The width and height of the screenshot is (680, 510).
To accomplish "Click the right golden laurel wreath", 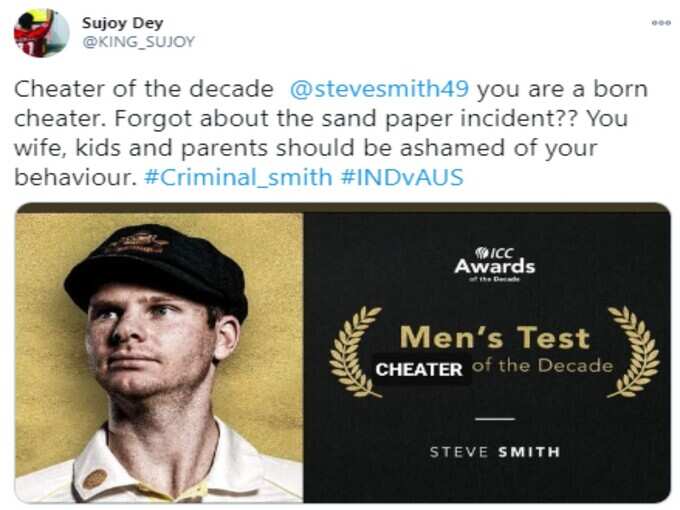I will pyautogui.click(x=633, y=352).
